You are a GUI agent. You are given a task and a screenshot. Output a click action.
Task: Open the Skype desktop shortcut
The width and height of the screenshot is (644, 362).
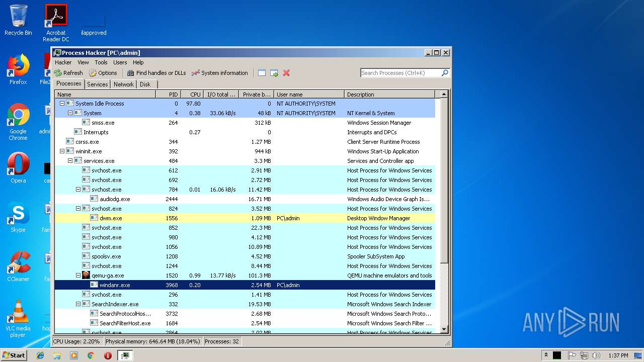[18, 217]
